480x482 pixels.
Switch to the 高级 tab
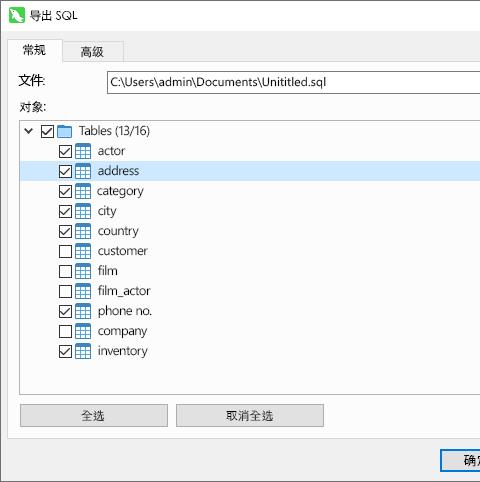(x=93, y=52)
